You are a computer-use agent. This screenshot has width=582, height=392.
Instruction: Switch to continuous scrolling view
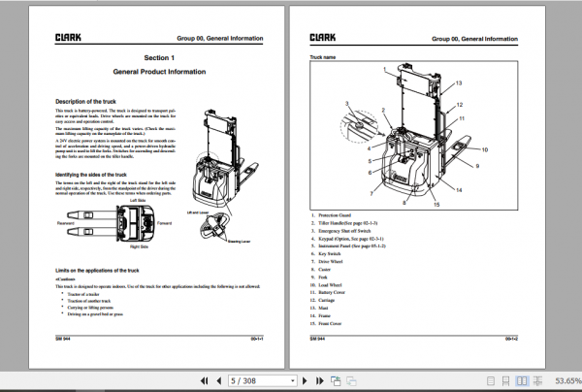coord(505,381)
